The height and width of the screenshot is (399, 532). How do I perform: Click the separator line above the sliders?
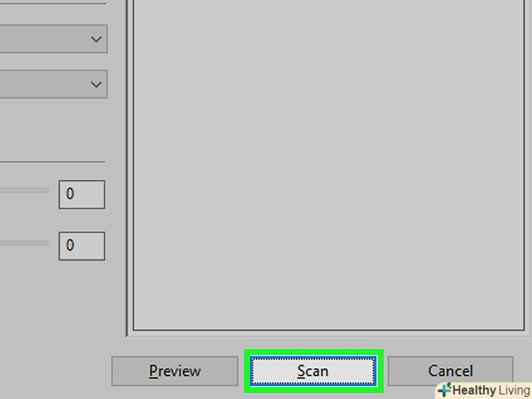click(53, 162)
